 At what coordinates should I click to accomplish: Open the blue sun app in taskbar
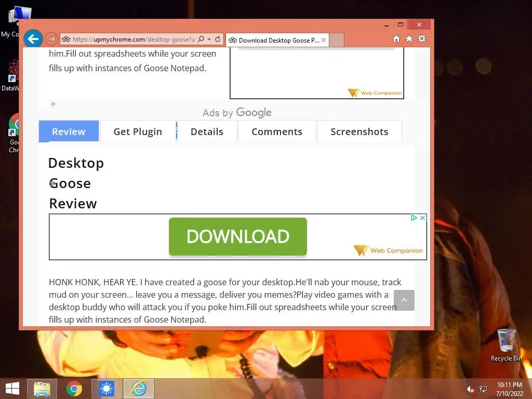106,389
